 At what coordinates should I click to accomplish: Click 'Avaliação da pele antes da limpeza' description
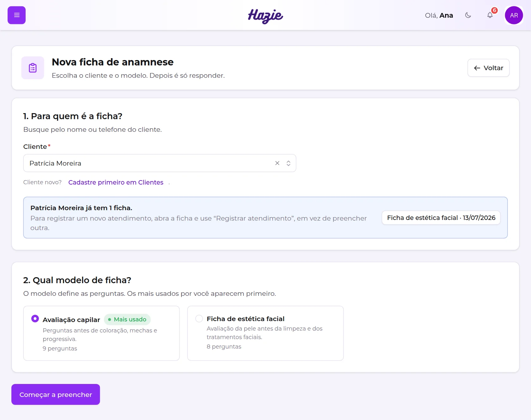pos(265,333)
